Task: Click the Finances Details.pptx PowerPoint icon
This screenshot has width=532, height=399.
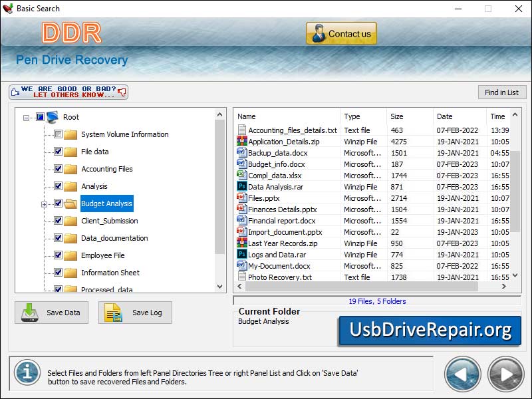Action: click(x=241, y=209)
